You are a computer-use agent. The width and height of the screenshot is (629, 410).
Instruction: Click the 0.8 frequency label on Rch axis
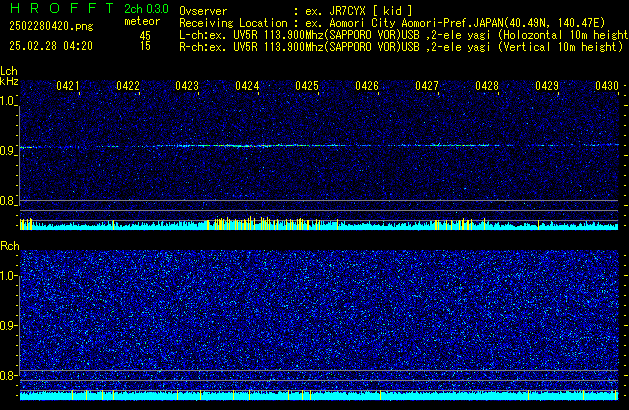[8, 375]
